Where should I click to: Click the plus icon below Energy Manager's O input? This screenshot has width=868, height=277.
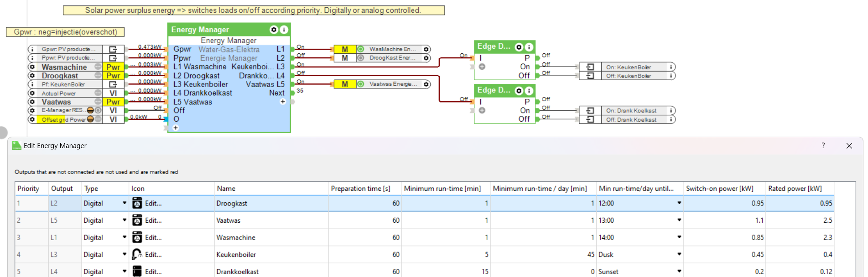pos(176,128)
